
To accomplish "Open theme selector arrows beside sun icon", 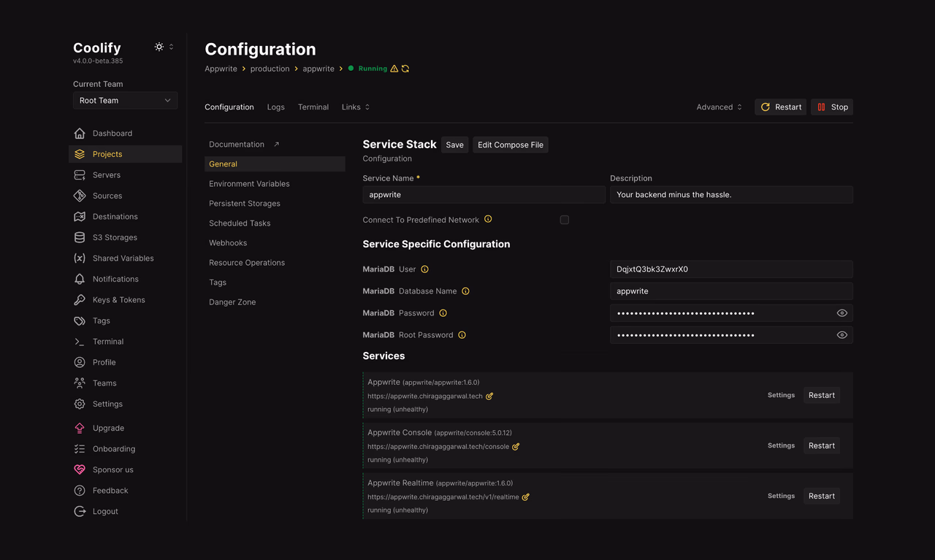I will 172,47.
